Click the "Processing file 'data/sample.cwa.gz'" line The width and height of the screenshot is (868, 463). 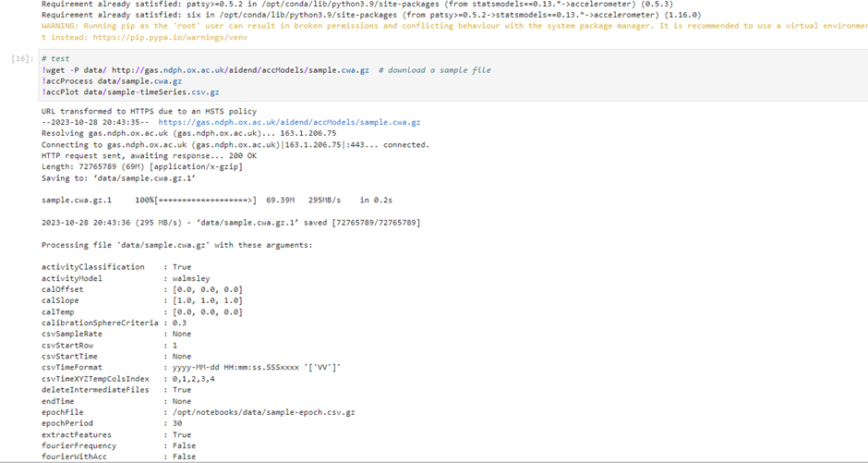point(177,245)
